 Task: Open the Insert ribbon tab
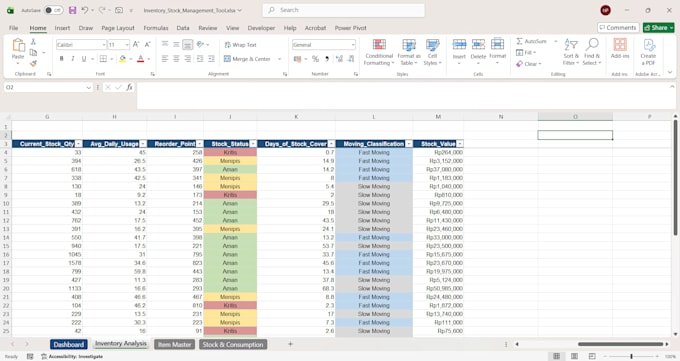62,28
